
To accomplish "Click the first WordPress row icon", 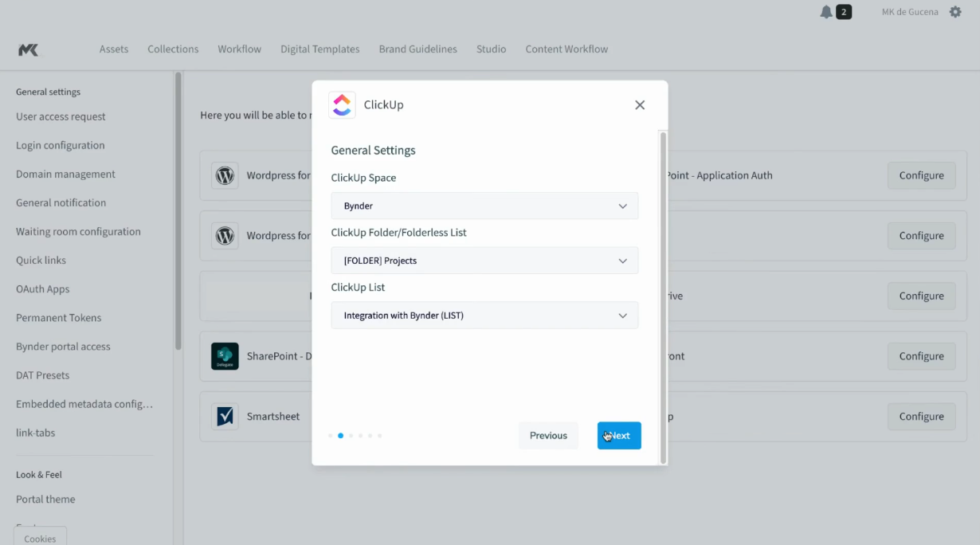I will click(x=225, y=175).
